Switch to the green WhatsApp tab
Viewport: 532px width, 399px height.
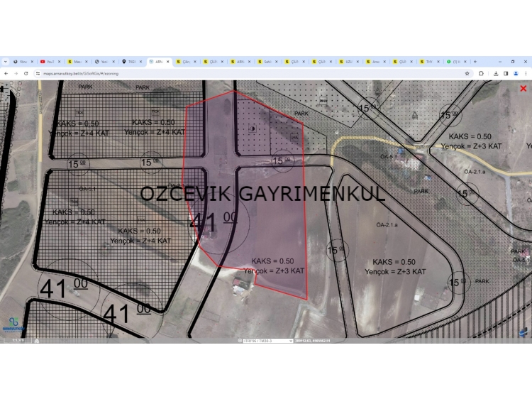[x=457, y=62]
